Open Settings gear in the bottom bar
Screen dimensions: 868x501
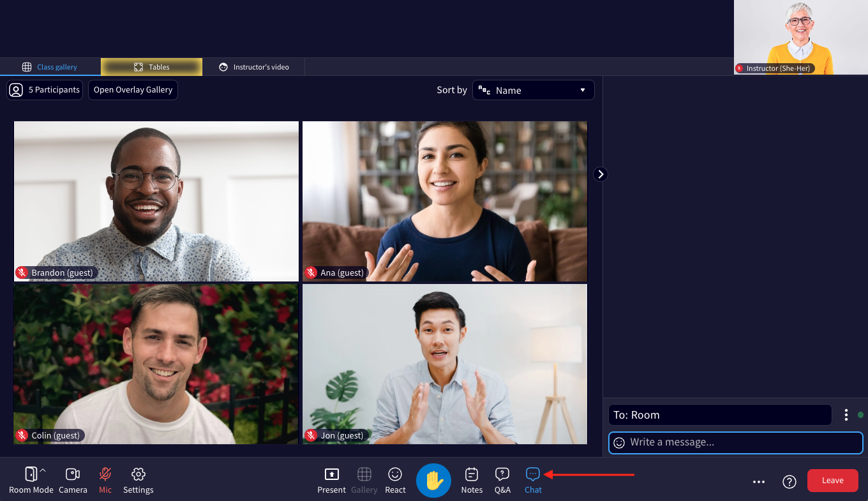click(138, 474)
